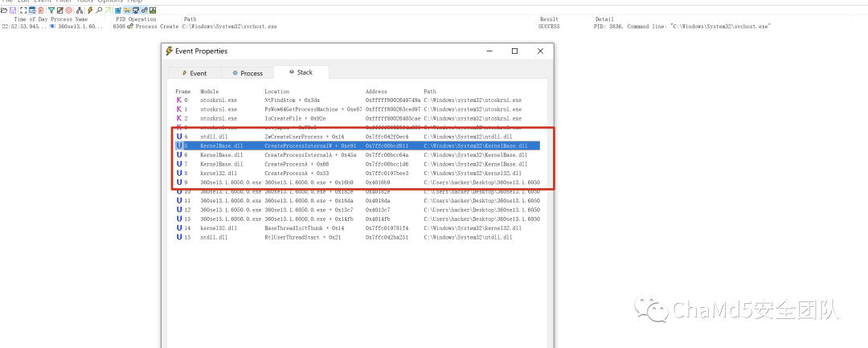The width and height of the screenshot is (868, 348).
Task: Click the U icon of frame 14
Action: (178, 228)
